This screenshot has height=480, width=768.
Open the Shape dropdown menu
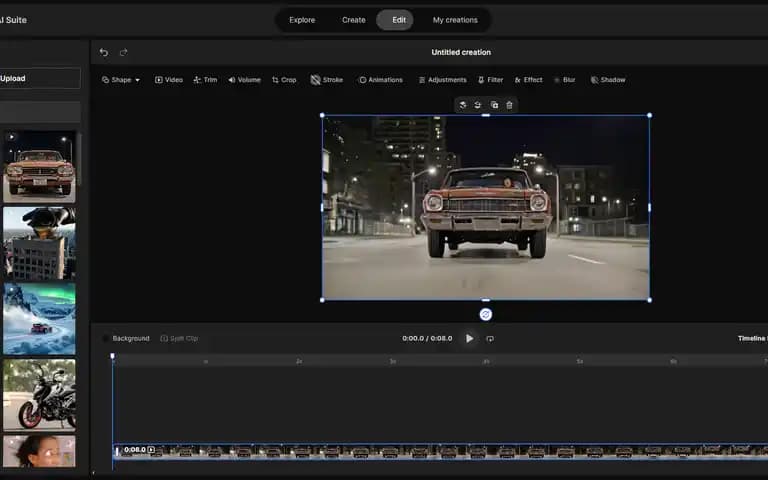point(120,80)
